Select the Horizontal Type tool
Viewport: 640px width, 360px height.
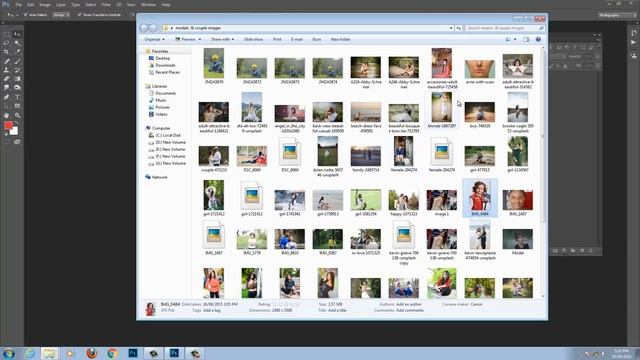point(17,97)
